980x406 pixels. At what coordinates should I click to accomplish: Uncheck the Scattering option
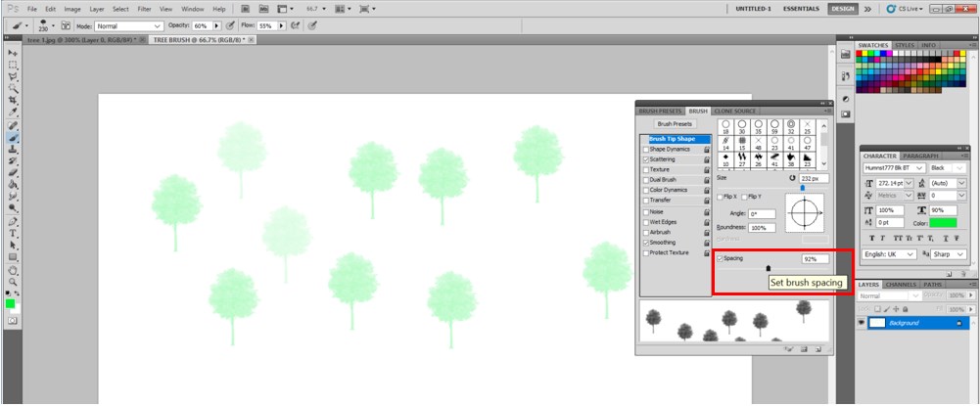645,158
